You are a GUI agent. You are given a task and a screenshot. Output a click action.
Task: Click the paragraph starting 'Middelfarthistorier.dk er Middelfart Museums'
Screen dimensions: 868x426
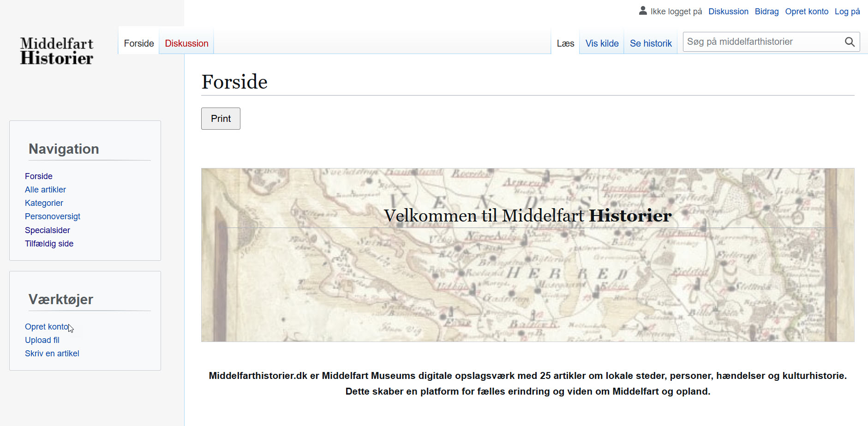527,384
